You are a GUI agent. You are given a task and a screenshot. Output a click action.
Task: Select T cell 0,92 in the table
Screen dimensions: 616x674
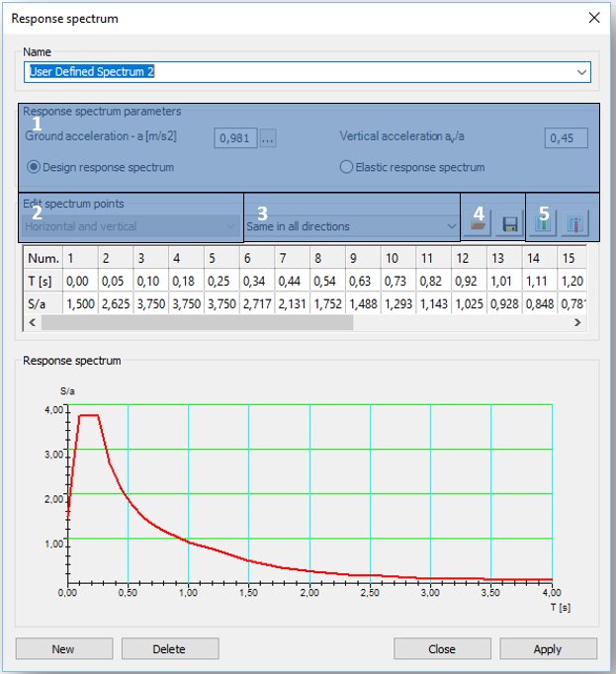(470, 281)
